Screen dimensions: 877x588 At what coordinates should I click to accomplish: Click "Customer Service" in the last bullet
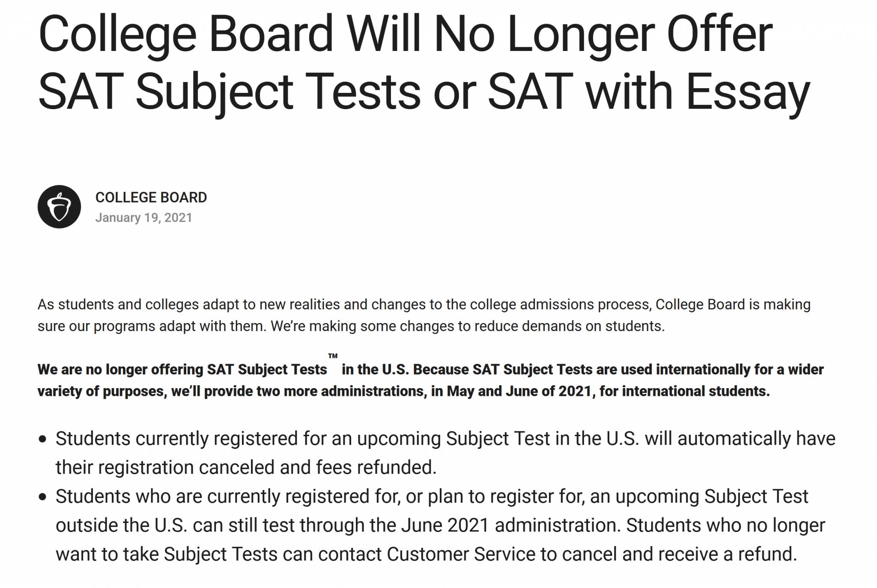pyautogui.click(x=461, y=555)
